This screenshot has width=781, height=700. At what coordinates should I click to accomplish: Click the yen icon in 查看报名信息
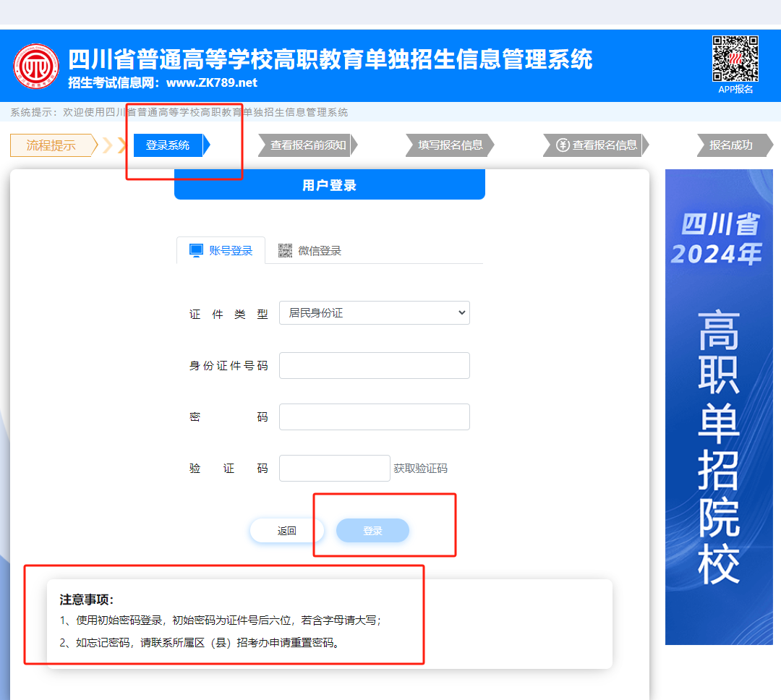(x=563, y=145)
